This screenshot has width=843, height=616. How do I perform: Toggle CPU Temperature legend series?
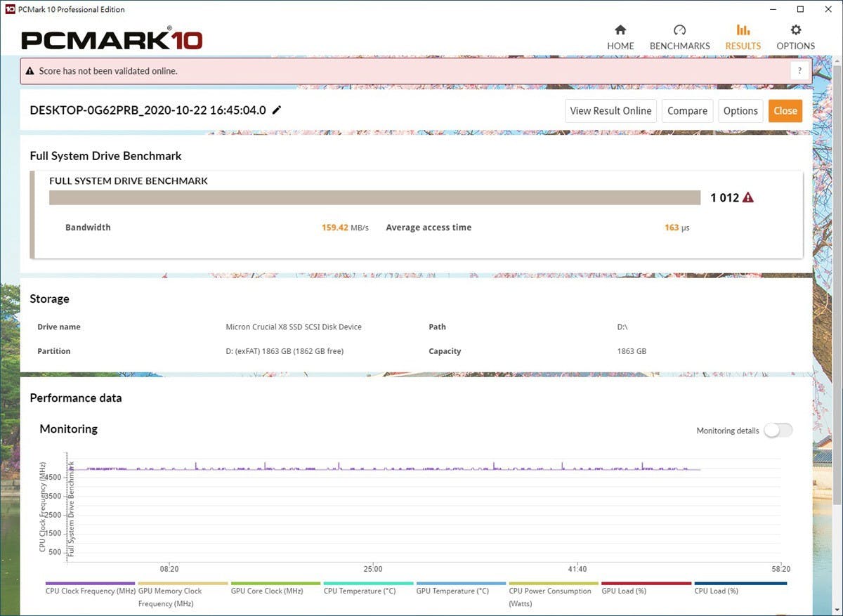click(369, 590)
